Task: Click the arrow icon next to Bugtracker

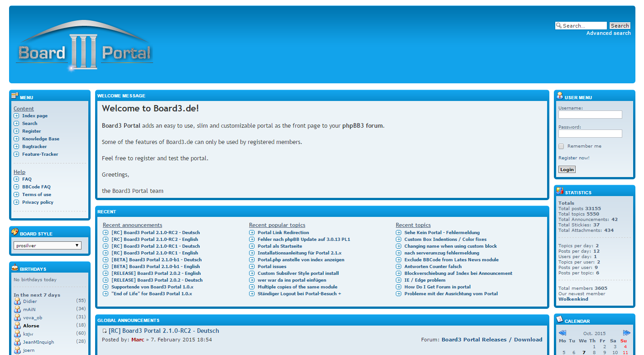Action: [16, 147]
